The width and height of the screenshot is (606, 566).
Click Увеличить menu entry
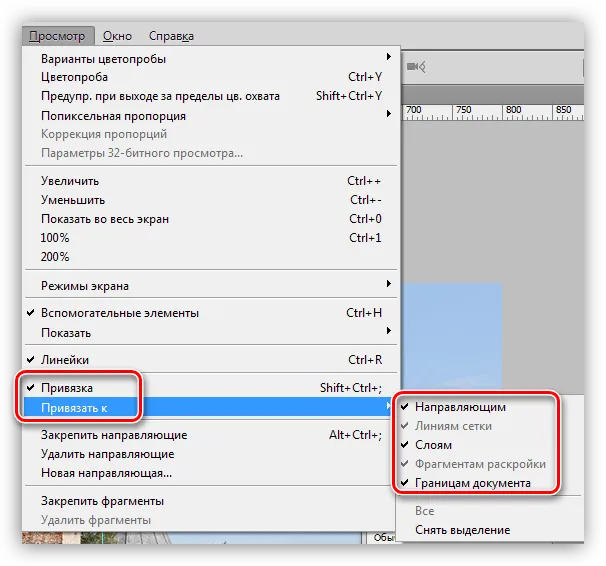click(211, 181)
